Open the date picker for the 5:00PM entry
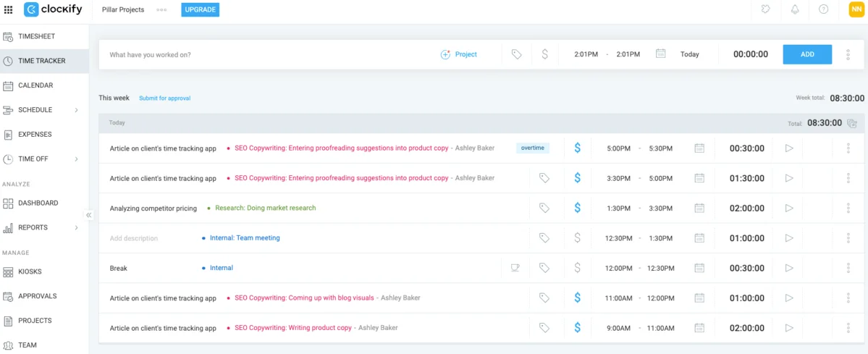Viewport: 868px width, 354px height. click(699, 148)
